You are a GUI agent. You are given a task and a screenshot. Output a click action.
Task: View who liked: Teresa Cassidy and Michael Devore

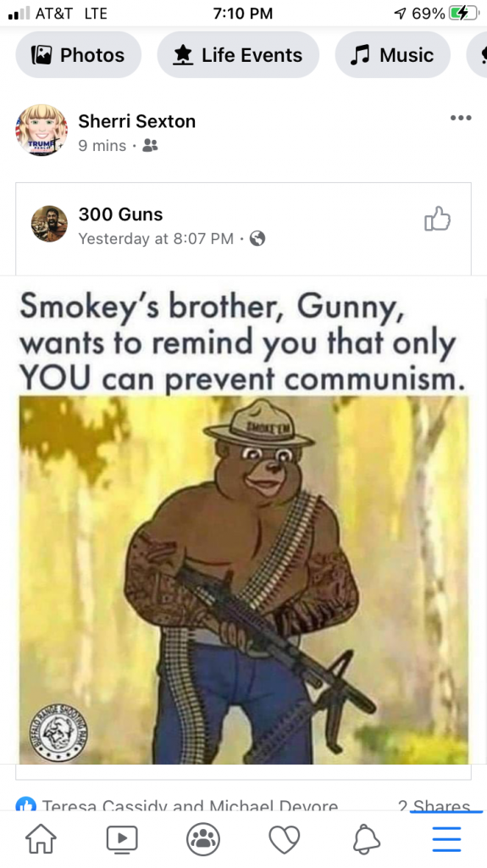click(x=190, y=806)
